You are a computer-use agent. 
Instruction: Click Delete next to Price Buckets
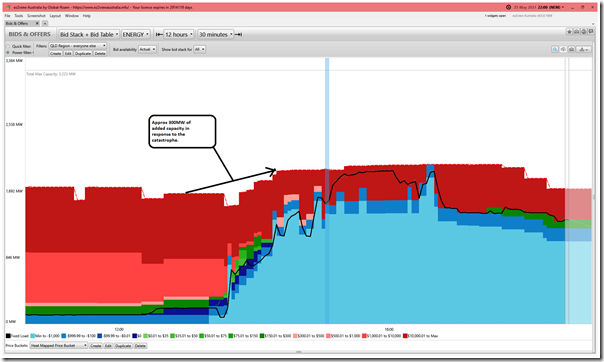pyautogui.click(x=140, y=346)
